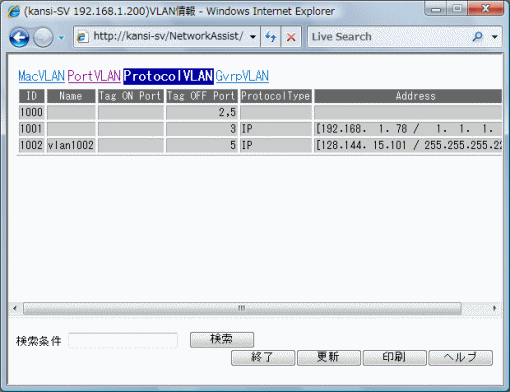
Task: Open the GvrpVLAN tab link
Action: pos(242,76)
